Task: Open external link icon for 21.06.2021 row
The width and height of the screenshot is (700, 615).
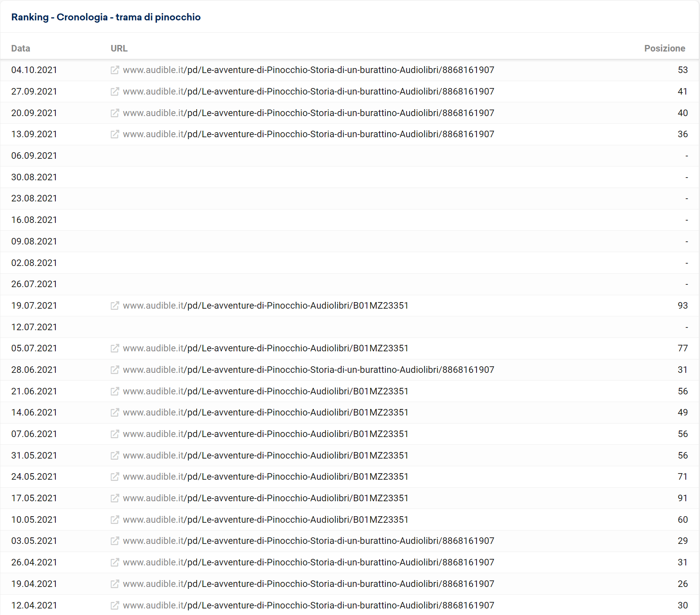Action: point(115,391)
